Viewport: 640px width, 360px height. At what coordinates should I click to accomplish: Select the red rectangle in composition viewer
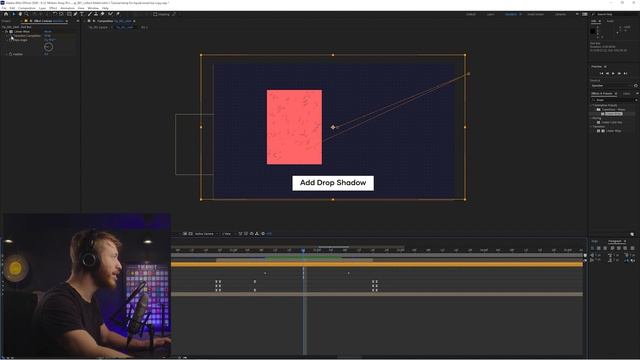[x=294, y=127]
